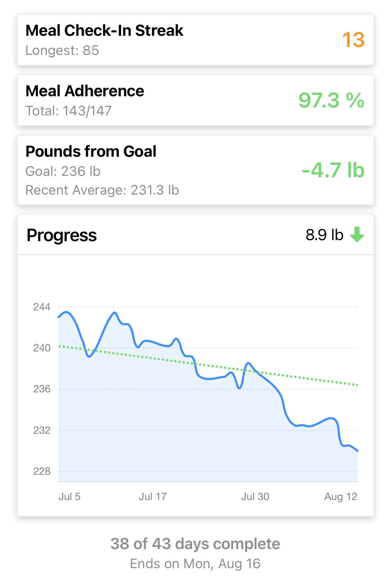Tap the Jul 5 date label
The height and width of the screenshot is (588, 391).
pos(69,497)
